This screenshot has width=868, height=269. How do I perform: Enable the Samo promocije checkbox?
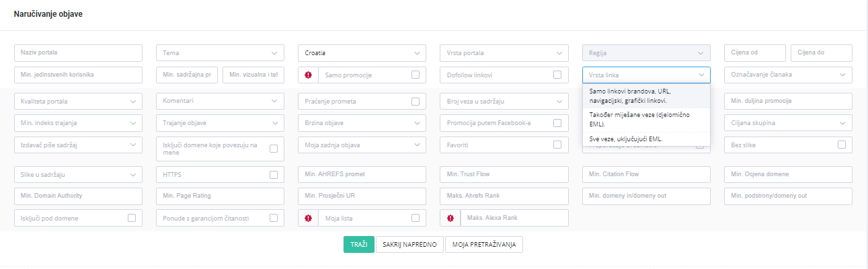pos(416,75)
